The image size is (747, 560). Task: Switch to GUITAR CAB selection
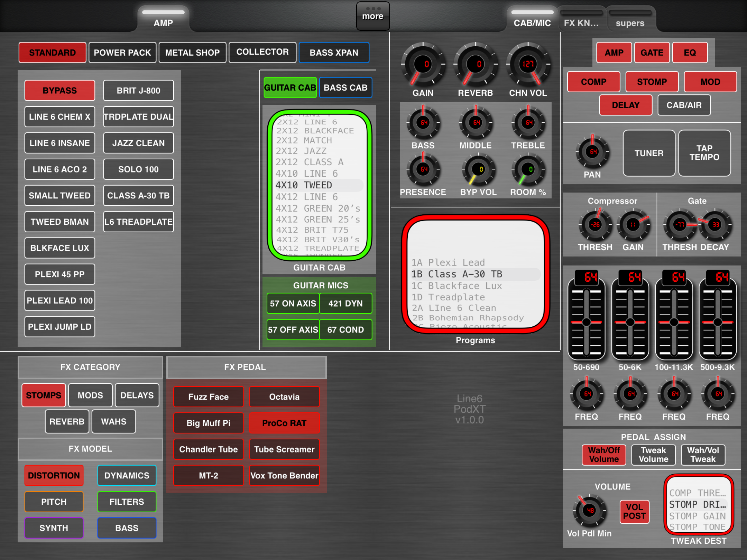(290, 87)
